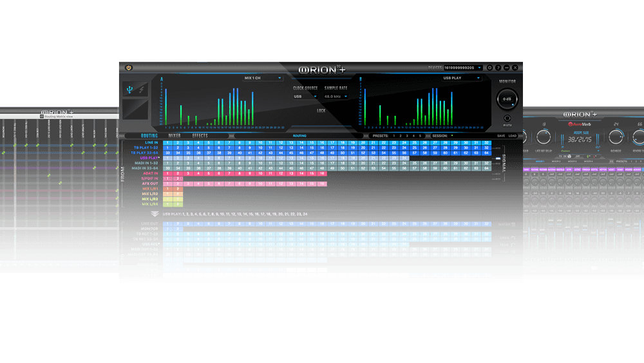Open the Sample Rate 48.0 kHz dropdown
The image size is (644, 363).
coord(336,97)
